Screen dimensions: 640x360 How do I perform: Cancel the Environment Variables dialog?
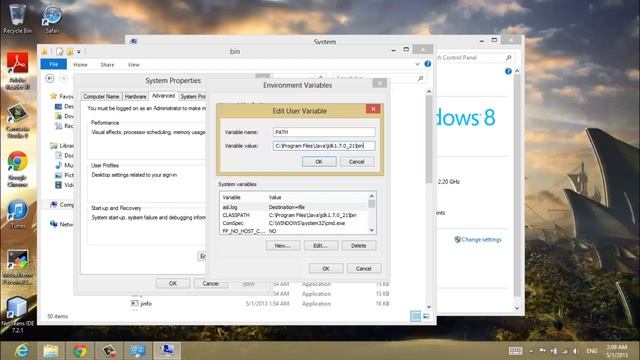(364, 269)
